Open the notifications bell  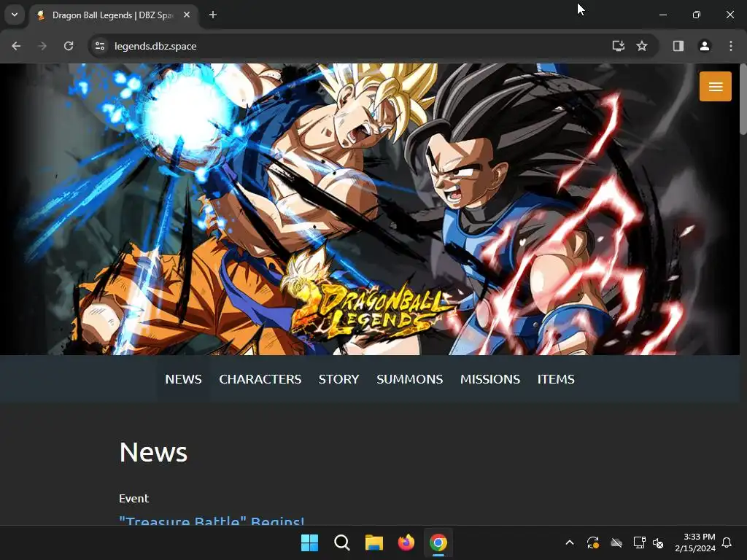[727, 542]
